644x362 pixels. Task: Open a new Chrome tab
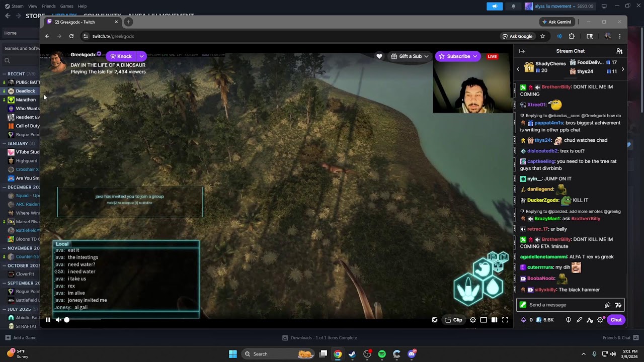pos(128,22)
